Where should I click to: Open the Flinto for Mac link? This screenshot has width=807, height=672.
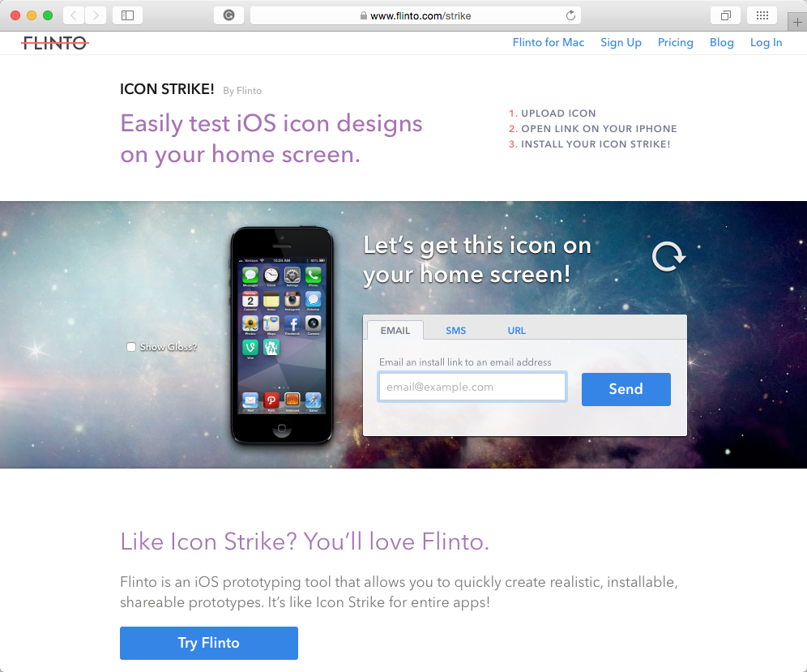[x=548, y=43]
